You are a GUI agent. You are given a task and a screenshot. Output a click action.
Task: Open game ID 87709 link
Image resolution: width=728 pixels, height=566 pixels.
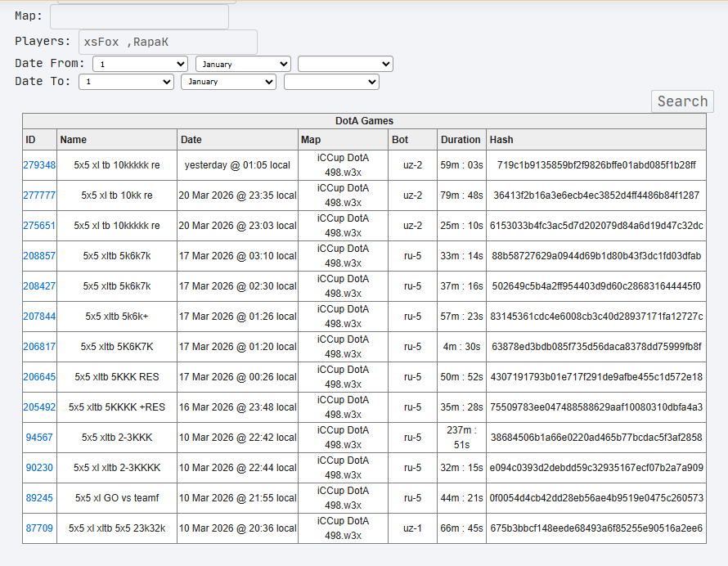click(x=39, y=528)
